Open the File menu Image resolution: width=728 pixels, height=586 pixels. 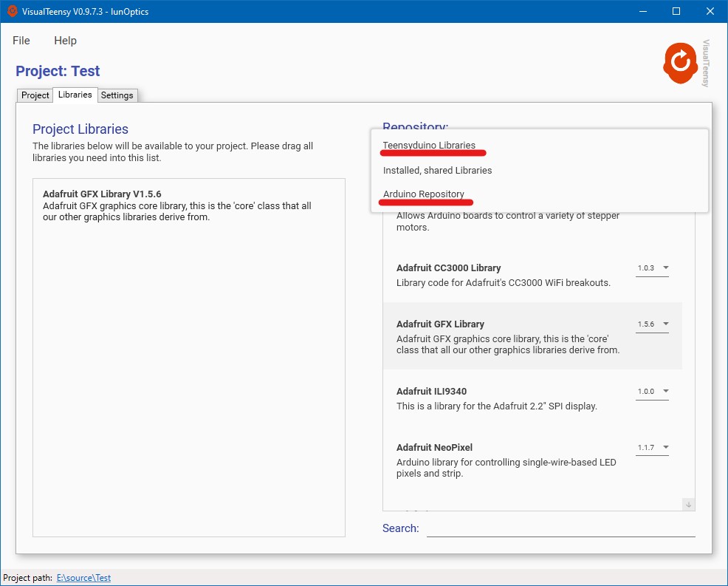(x=21, y=41)
